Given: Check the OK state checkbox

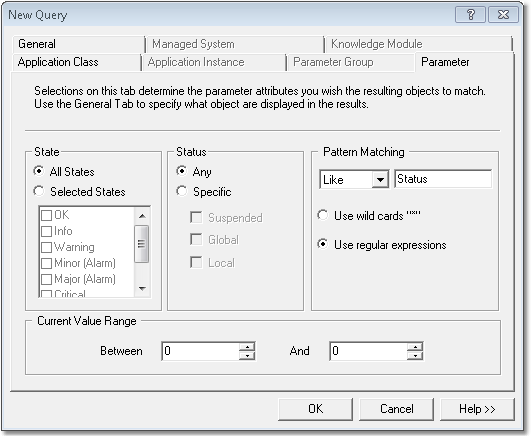Looking at the screenshot, I should coord(46,215).
